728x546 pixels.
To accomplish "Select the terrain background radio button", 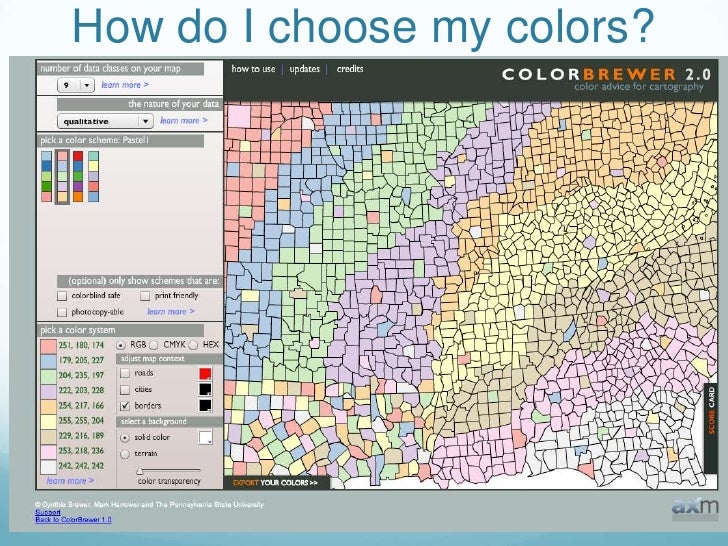I will point(124,454).
